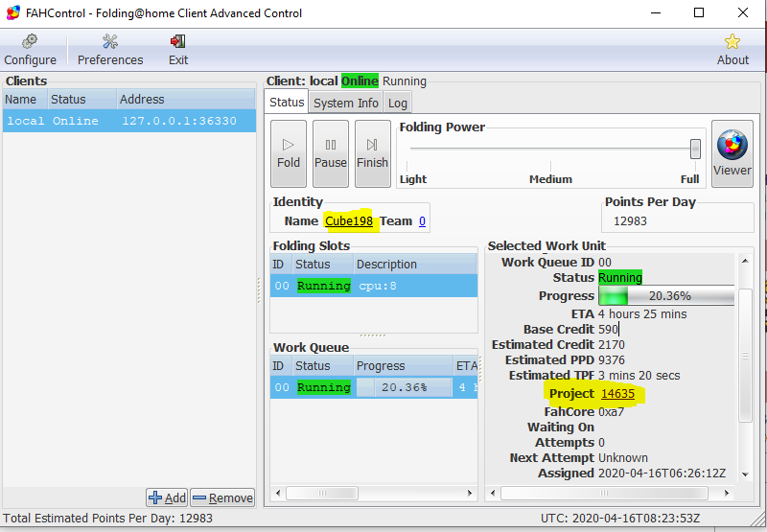The height and width of the screenshot is (532, 767).
Task: Click Total Estimated Points Per Day status text
Action: [107, 519]
